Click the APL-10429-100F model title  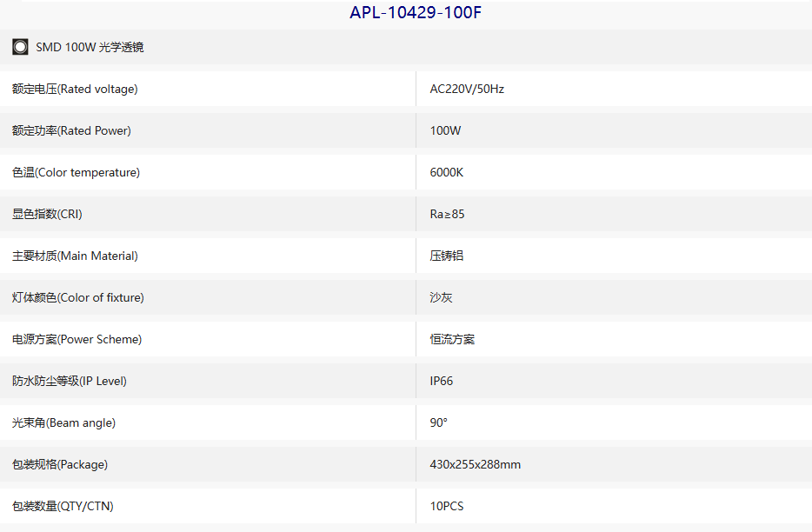(416, 12)
